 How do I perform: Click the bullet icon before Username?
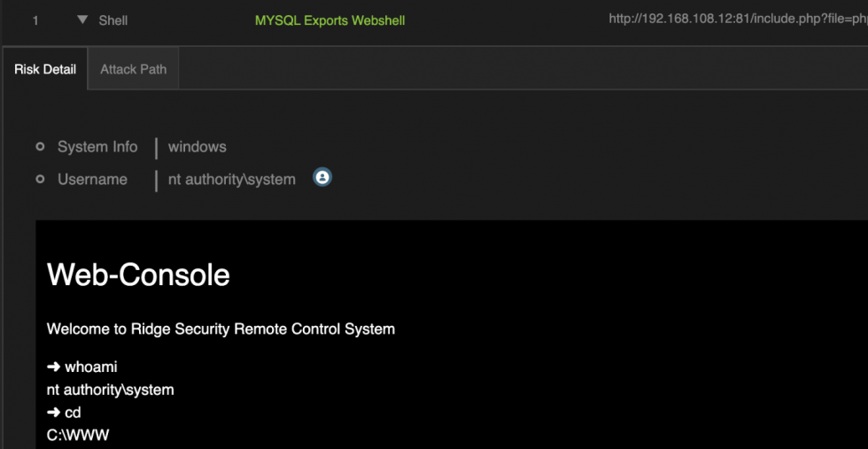coord(40,179)
